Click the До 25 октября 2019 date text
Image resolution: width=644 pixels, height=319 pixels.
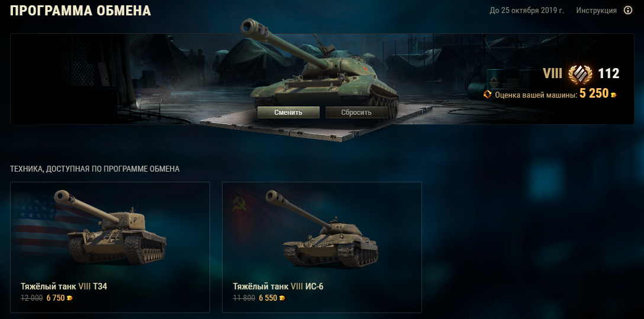click(x=527, y=11)
